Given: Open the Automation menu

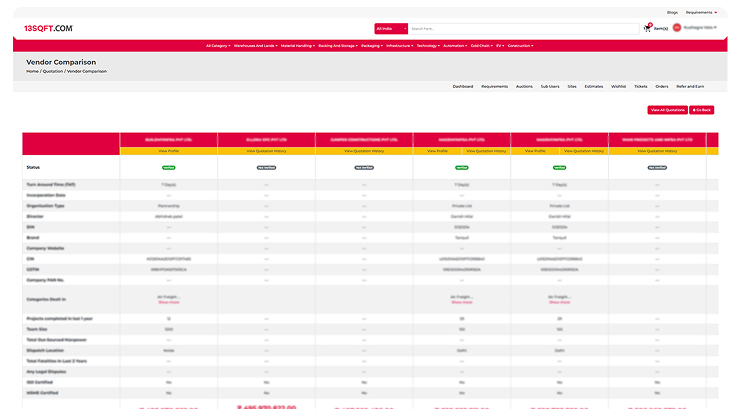Looking at the screenshot, I should coord(455,46).
